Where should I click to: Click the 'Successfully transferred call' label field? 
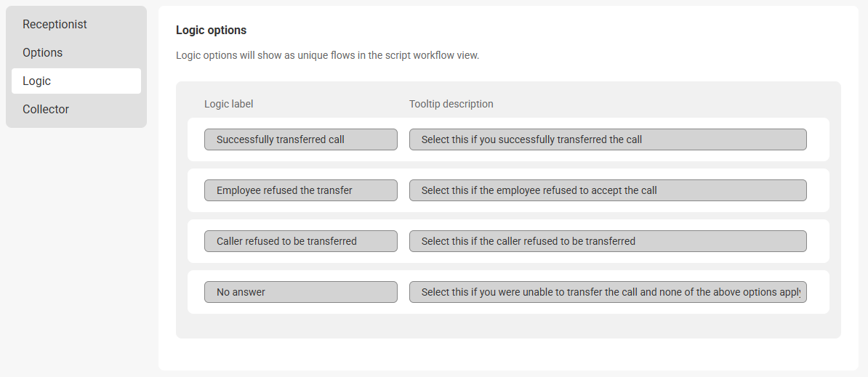point(300,139)
